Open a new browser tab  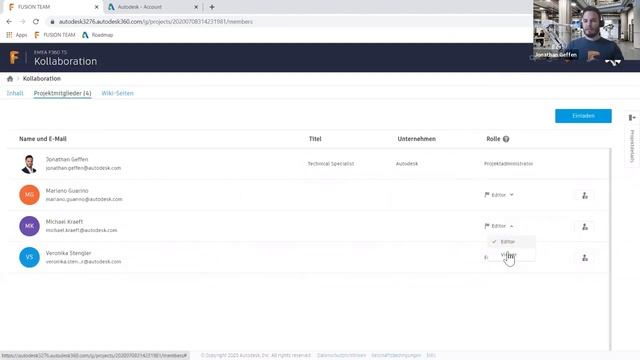(212, 7)
